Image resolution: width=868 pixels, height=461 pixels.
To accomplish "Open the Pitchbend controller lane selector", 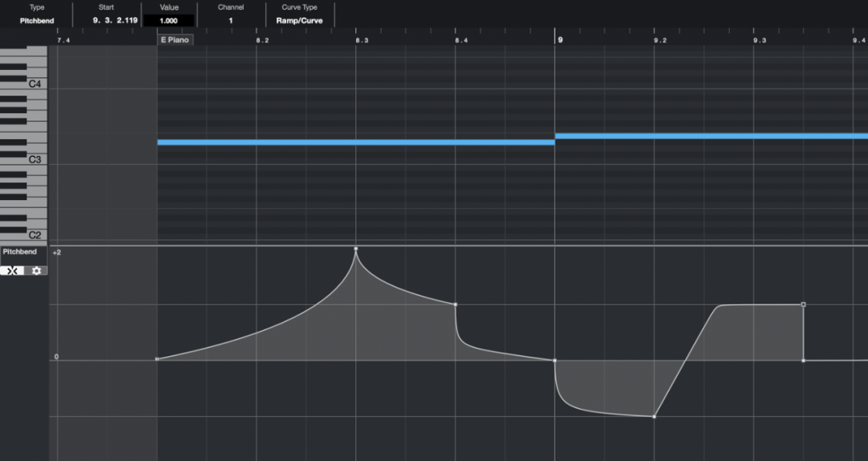I will pos(20,252).
